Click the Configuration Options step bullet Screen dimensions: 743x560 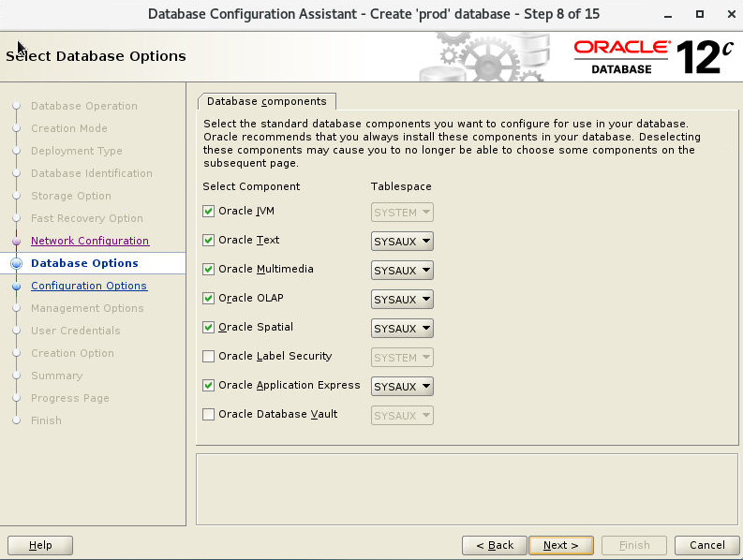pos(17,287)
